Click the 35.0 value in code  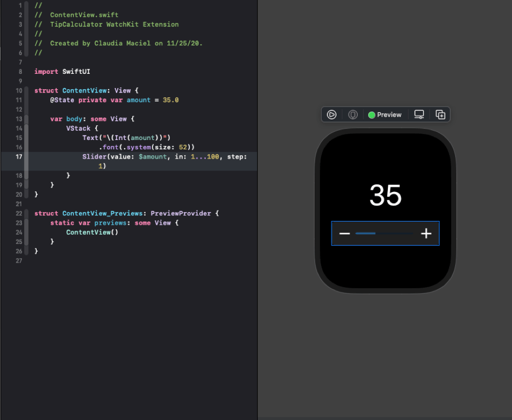tap(171, 100)
